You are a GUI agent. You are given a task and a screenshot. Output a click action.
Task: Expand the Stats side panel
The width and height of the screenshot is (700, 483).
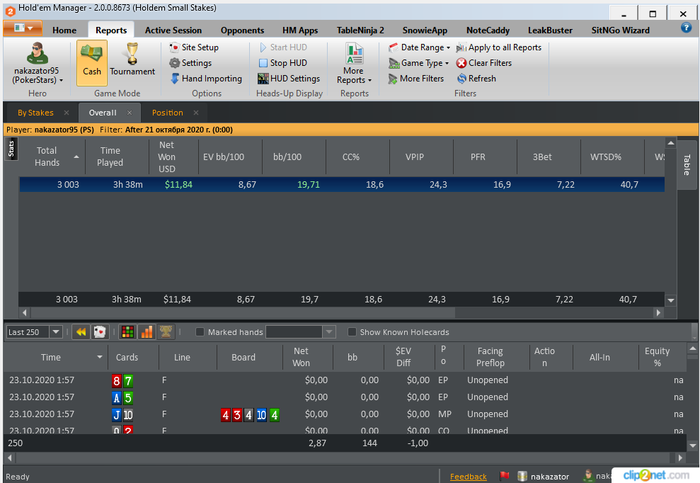pos(11,149)
